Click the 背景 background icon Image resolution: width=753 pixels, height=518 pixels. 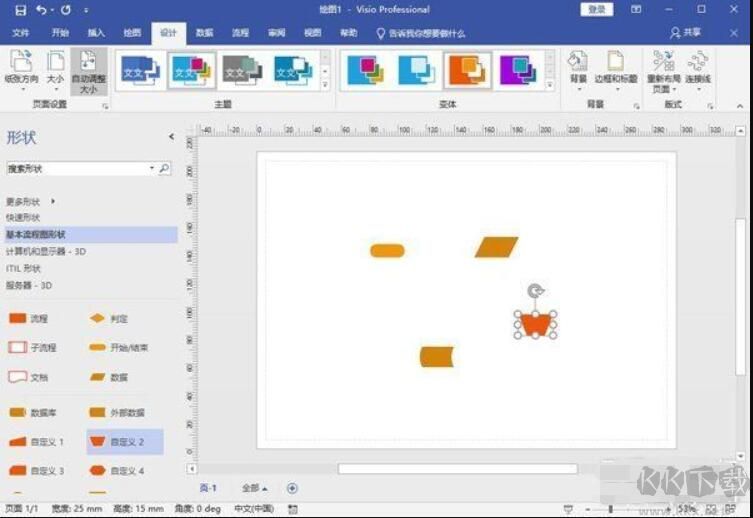(578, 66)
